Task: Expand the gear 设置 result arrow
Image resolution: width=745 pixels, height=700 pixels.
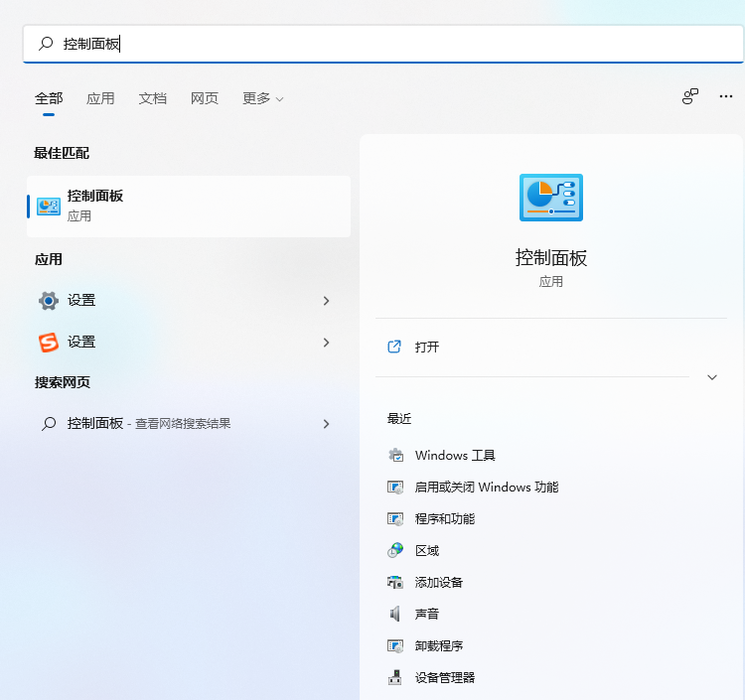Action: tap(326, 301)
